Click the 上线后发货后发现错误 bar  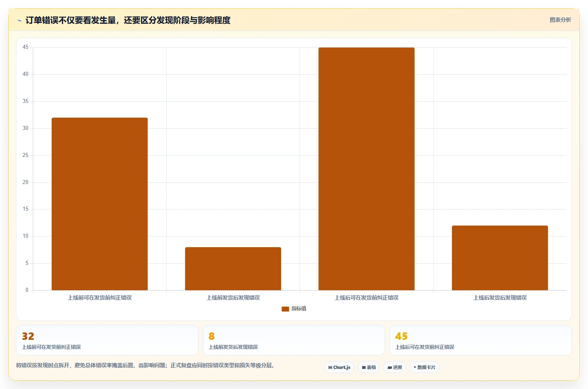[x=500, y=258]
